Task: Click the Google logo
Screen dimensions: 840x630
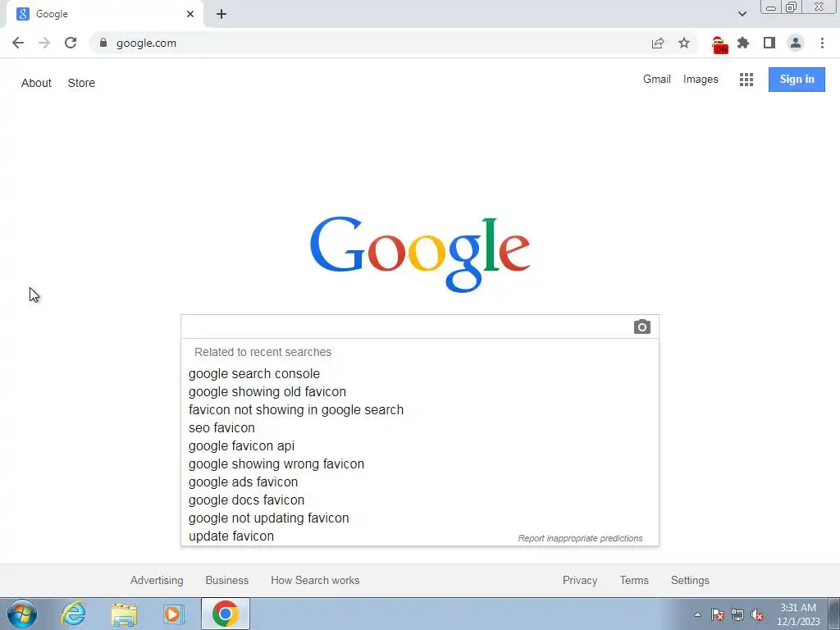Action: [x=420, y=254]
